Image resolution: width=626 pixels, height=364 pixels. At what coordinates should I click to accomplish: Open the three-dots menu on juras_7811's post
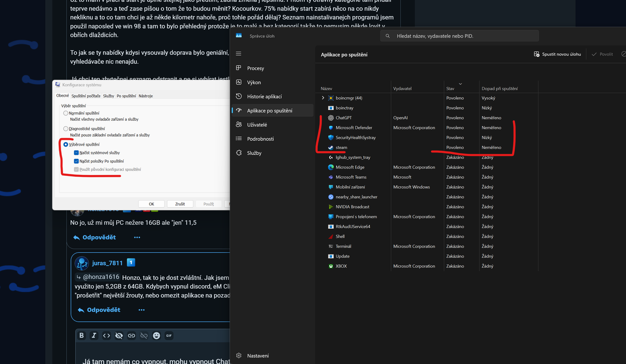[x=141, y=310]
